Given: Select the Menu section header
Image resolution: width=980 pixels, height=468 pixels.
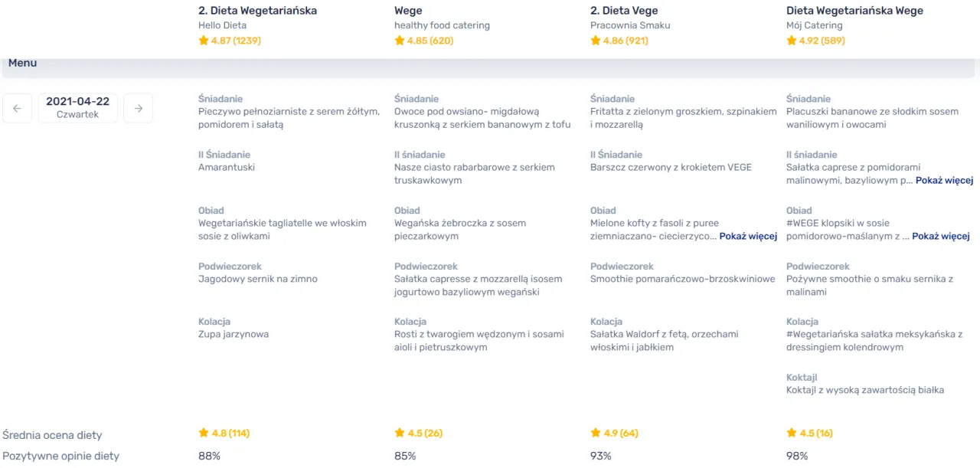Looking at the screenshot, I should [22, 63].
